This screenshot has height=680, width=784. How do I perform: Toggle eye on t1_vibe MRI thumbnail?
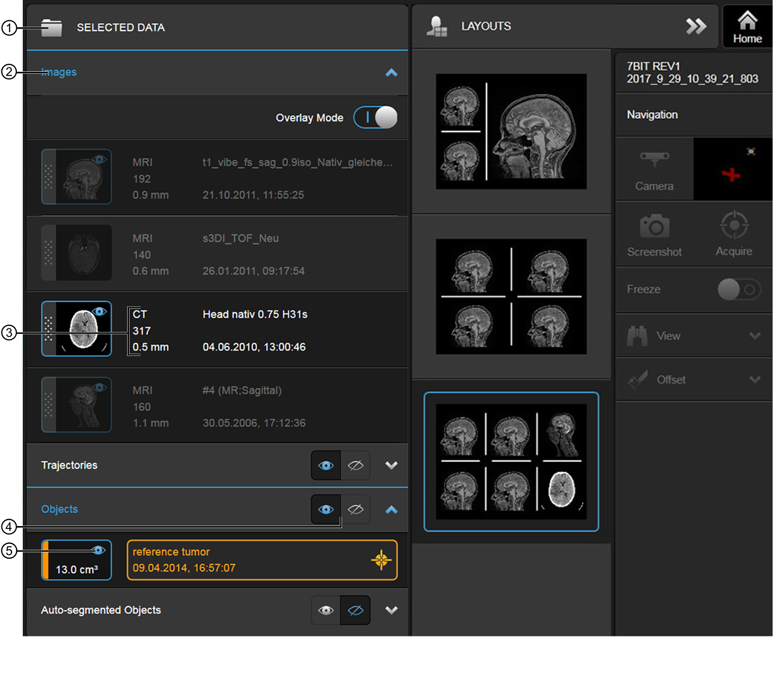click(99, 159)
